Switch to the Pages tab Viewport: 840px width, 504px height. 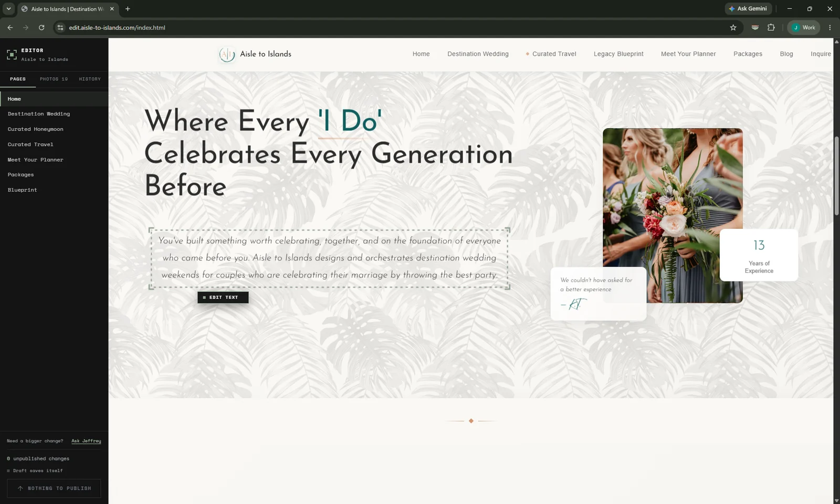click(x=18, y=79)
